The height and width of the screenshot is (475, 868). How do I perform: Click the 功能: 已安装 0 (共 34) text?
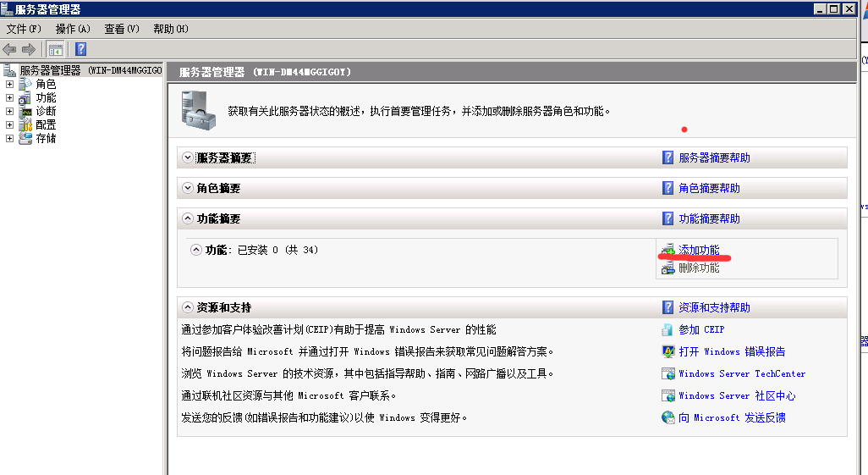coord(261,250)
